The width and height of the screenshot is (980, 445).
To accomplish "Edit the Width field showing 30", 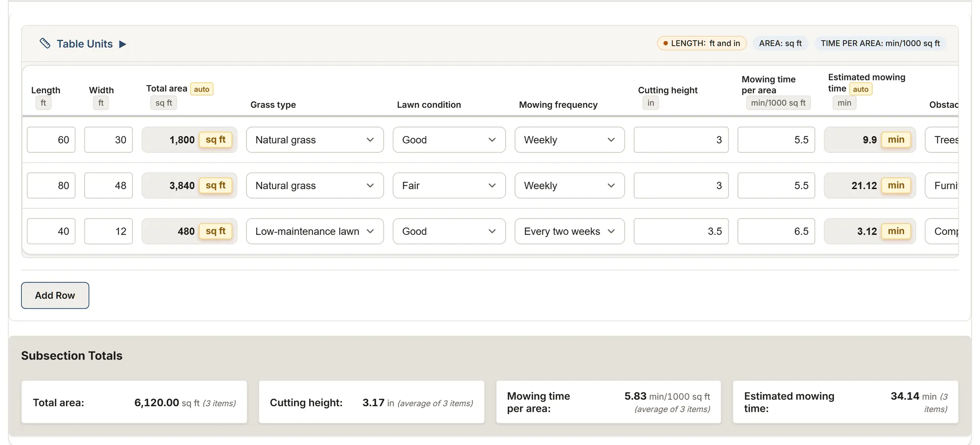I will [x=108, y=140].
